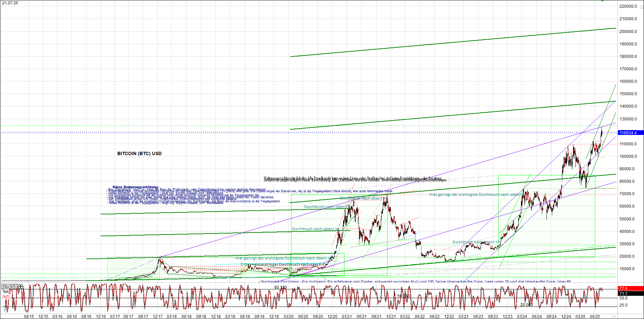Image resolution: width=644 pixels, height=319 pixels.
Task: Click the 03 20 time axis label
Action: [288, 317]
